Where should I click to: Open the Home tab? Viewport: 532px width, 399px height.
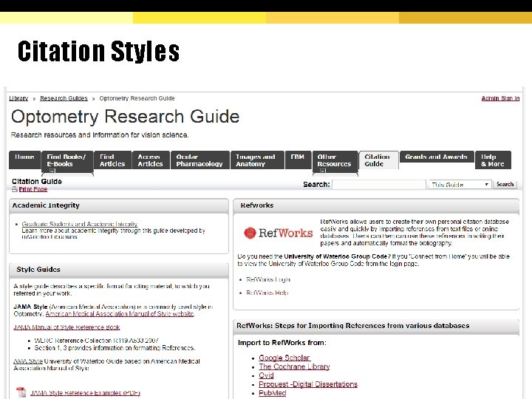coord(25,160)
